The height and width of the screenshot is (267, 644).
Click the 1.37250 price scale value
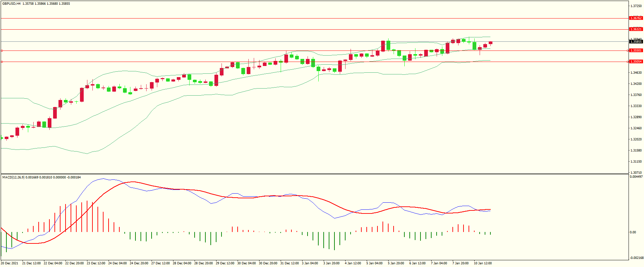click(x=636, y=6)
